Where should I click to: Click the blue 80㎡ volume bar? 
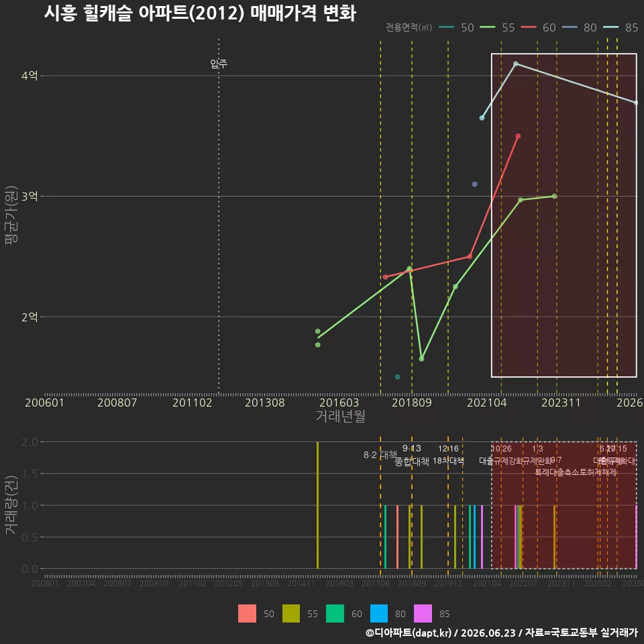pos(474,537)
